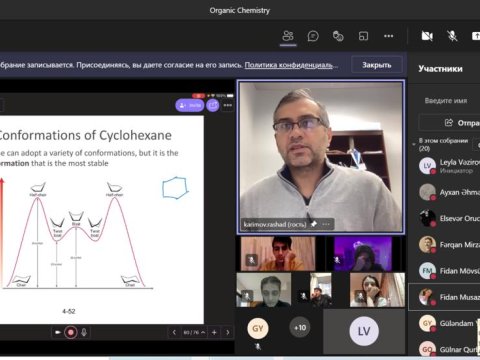Click the share screen icon

(x=476, y=36)
